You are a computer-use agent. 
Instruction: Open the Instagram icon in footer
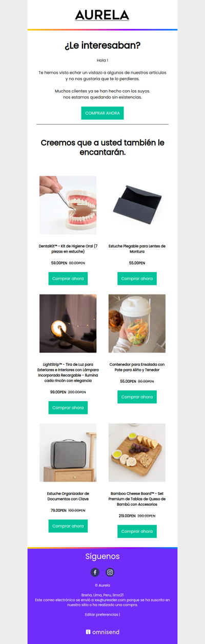110,572
